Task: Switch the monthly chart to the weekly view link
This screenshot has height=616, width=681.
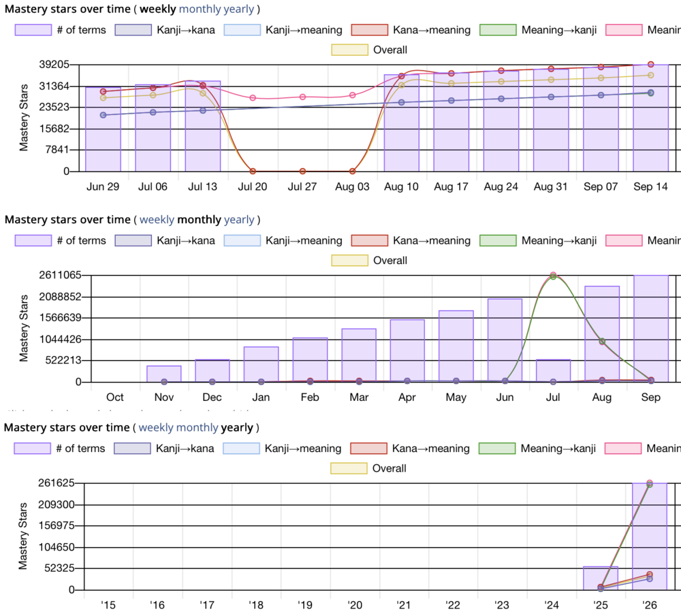Action: (x=157, y=220)
